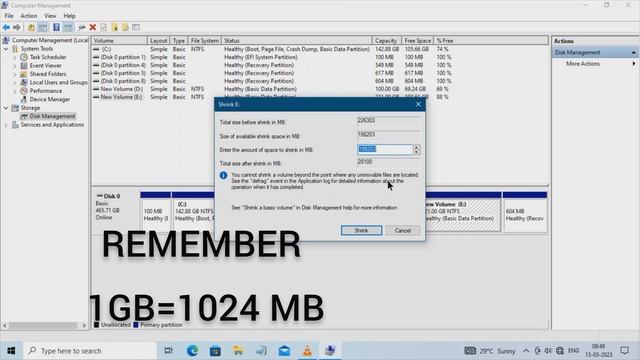Click the blue Help toolbar icon
The width and height of the screenshot is (640, 360).
(56, 27)
